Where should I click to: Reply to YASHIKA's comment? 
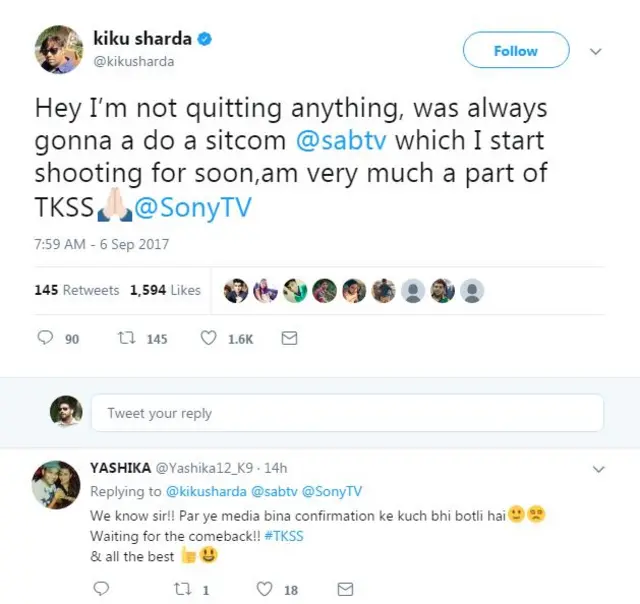click(100, 590)
